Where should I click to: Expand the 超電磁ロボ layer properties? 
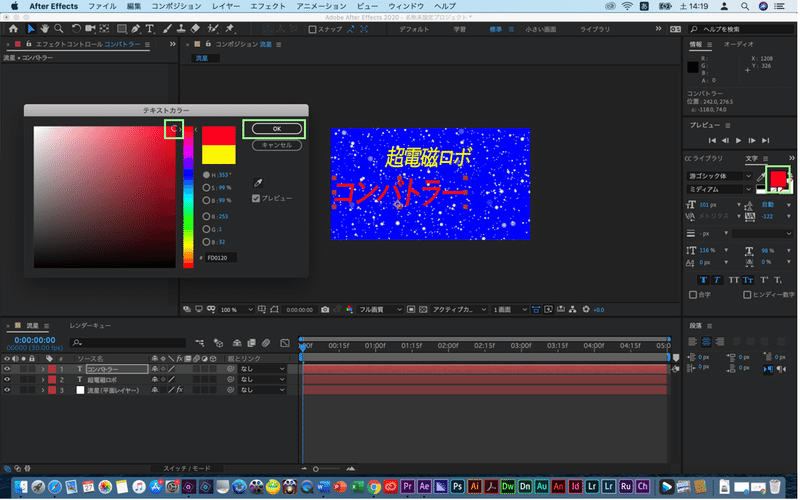tap(43, 380)
